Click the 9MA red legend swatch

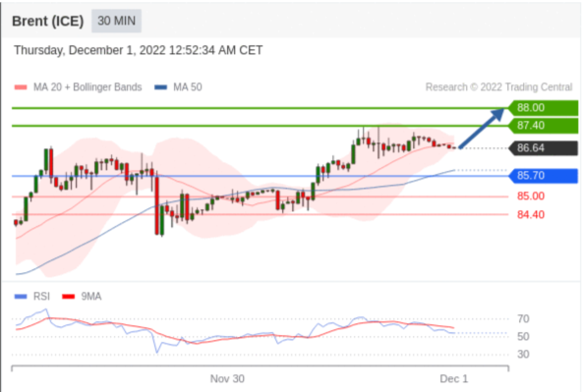(x=69, y=297)
